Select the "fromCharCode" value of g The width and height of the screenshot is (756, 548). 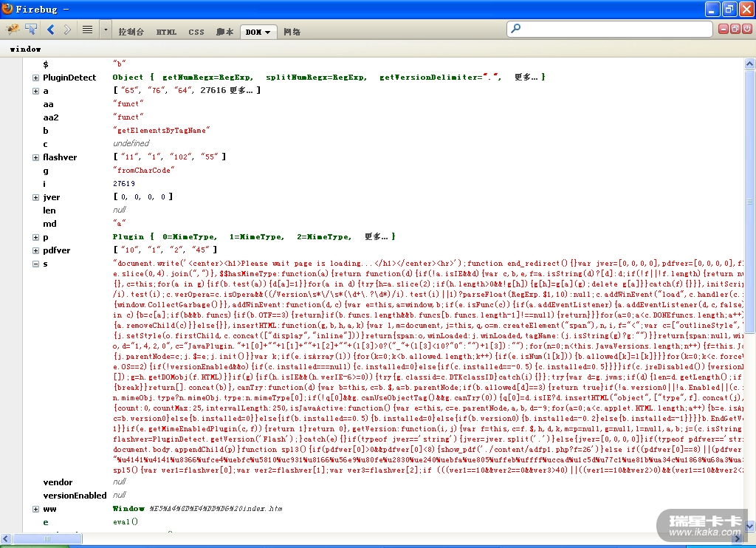click(144, 171)
